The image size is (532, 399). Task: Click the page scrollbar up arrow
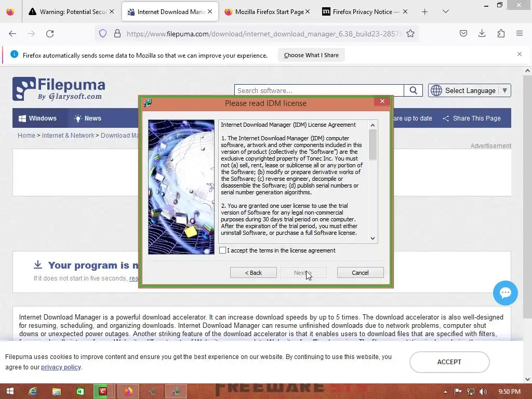pyautogui.click(x=527, y=71)
